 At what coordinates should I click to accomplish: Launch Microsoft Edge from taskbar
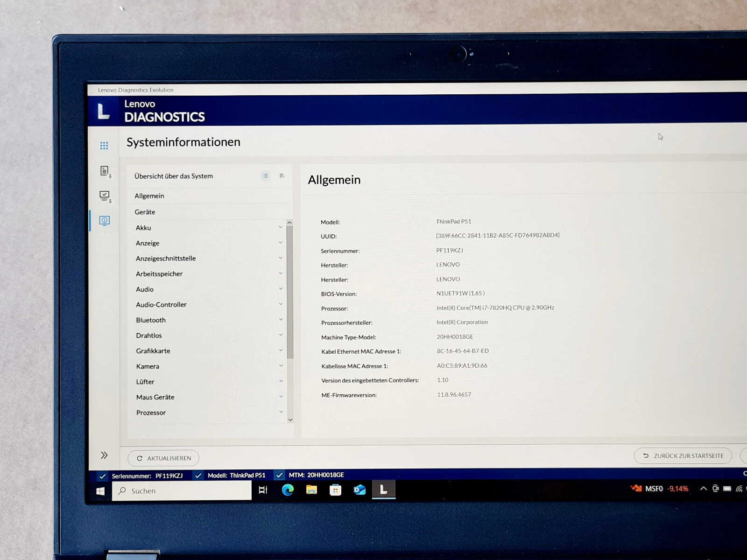point(288,490)
